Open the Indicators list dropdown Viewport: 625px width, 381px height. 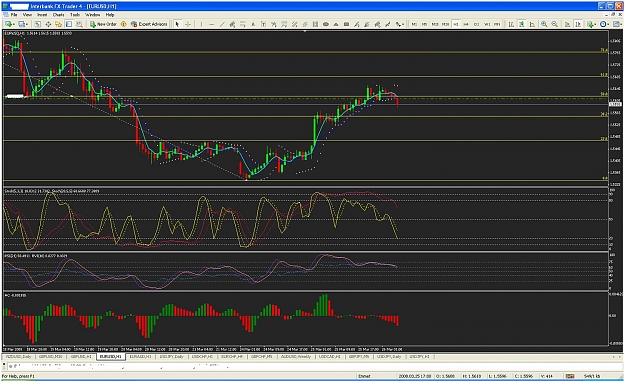[x=592, y=24]
